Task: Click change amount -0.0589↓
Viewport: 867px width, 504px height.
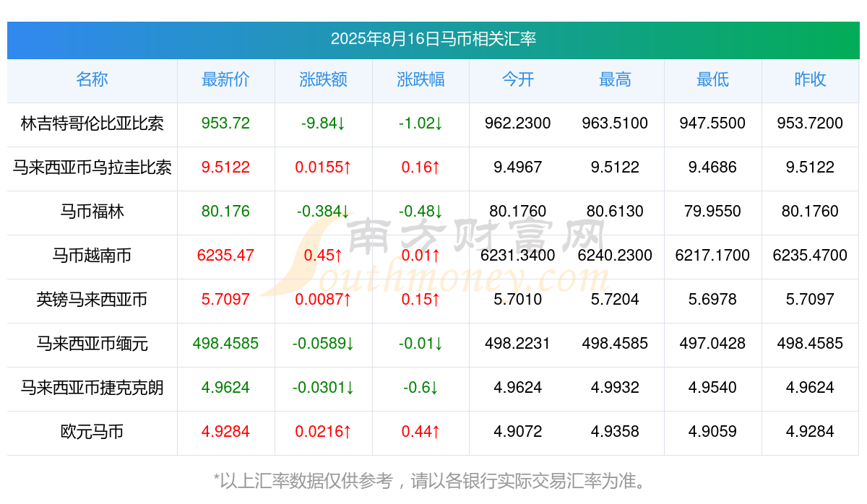Action: coord(324,344)
